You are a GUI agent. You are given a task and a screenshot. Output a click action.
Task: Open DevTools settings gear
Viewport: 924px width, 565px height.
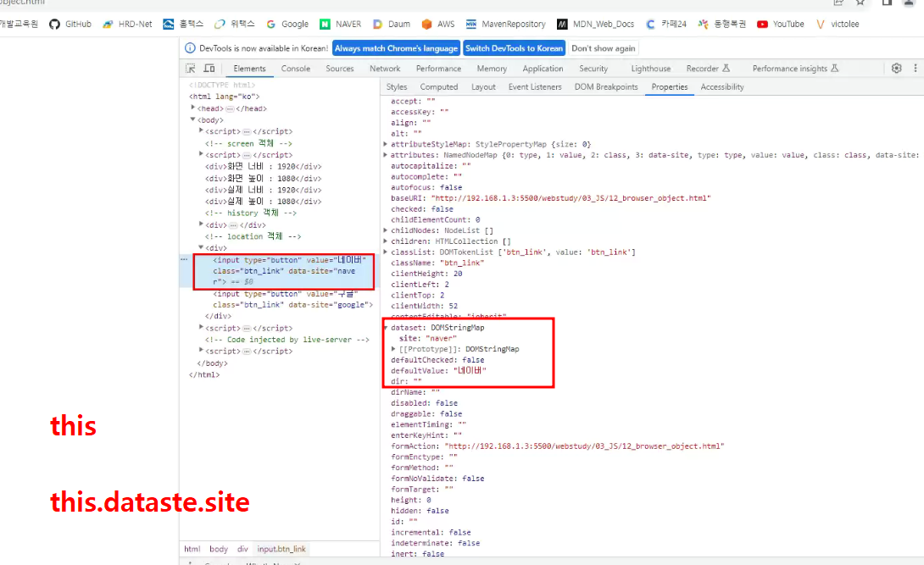point(896,69)
